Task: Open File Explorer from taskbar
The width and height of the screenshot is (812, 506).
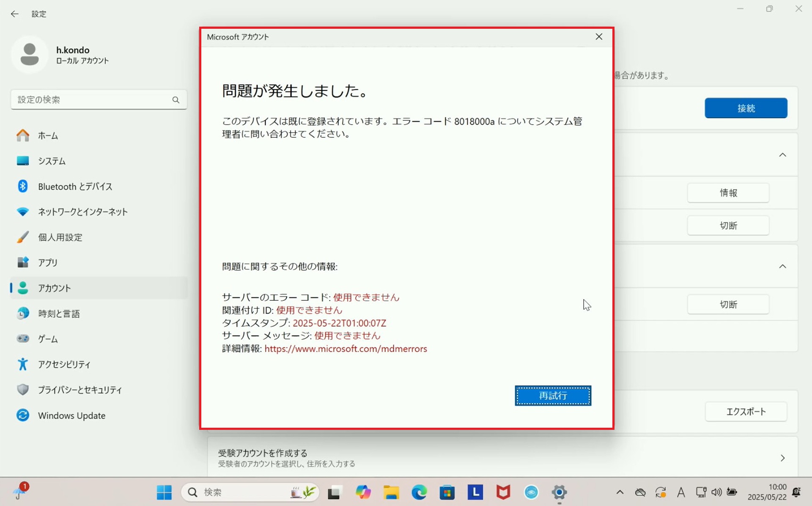Action: 391,492
